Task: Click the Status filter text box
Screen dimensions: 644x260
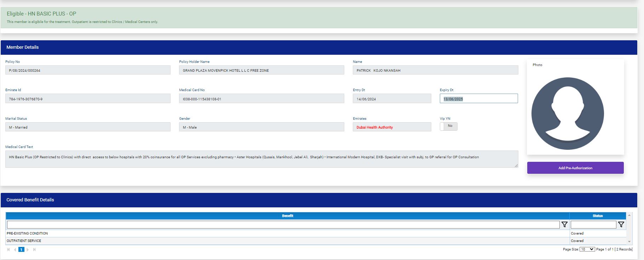Action: tap(593, 225)
